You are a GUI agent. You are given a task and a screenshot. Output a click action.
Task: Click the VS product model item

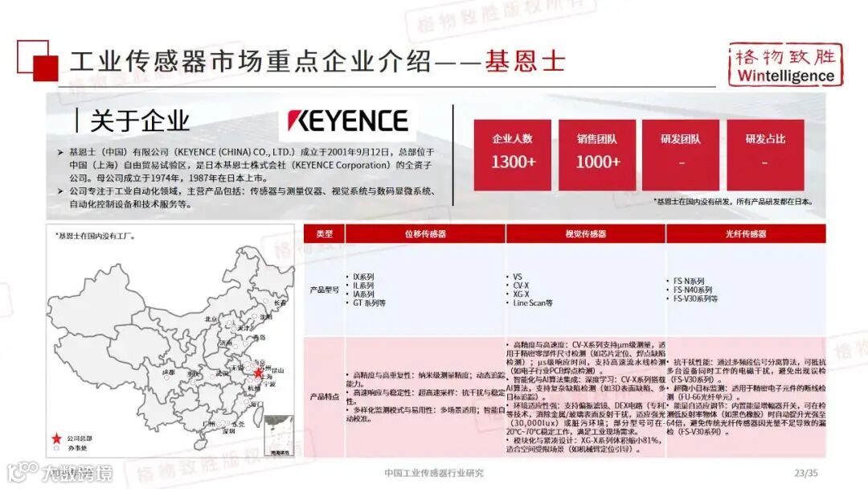point(517,277)
